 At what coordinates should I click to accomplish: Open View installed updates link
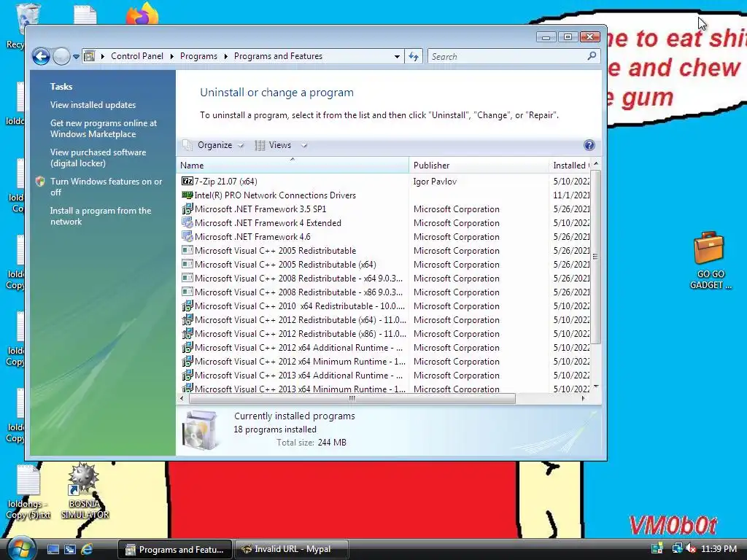(93, 105)
